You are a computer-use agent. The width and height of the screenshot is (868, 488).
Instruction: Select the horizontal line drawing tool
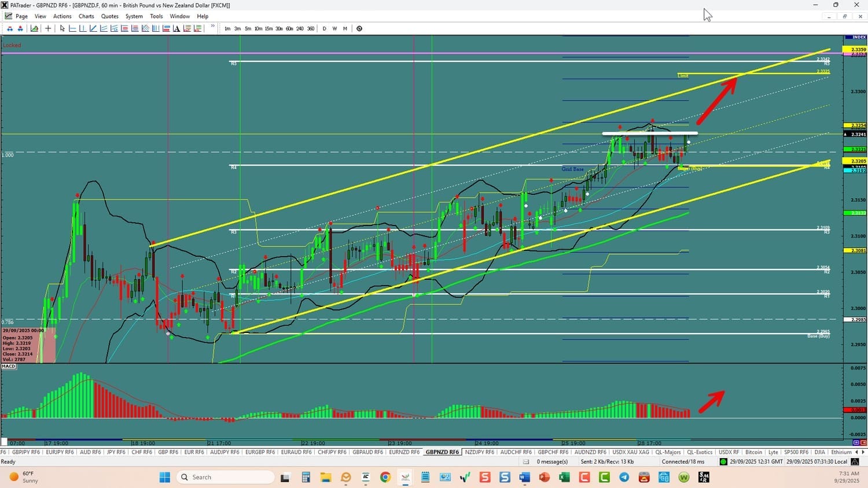pyautogui.click(x=72, y=28)
